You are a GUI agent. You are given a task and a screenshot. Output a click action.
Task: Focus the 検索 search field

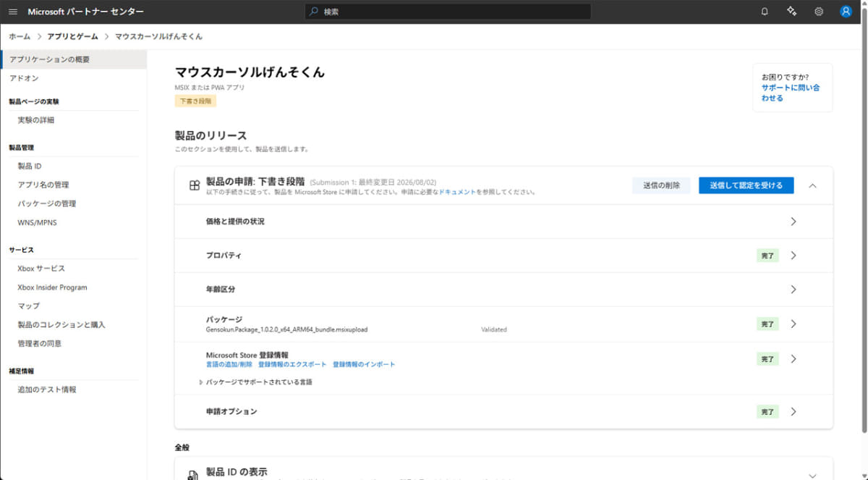(448, 12)
